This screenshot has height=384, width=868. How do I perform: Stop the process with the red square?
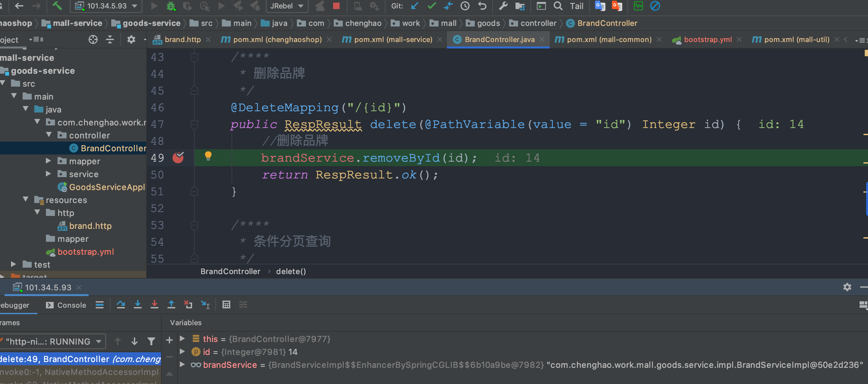pyautogui.click(x=336, y=6)
